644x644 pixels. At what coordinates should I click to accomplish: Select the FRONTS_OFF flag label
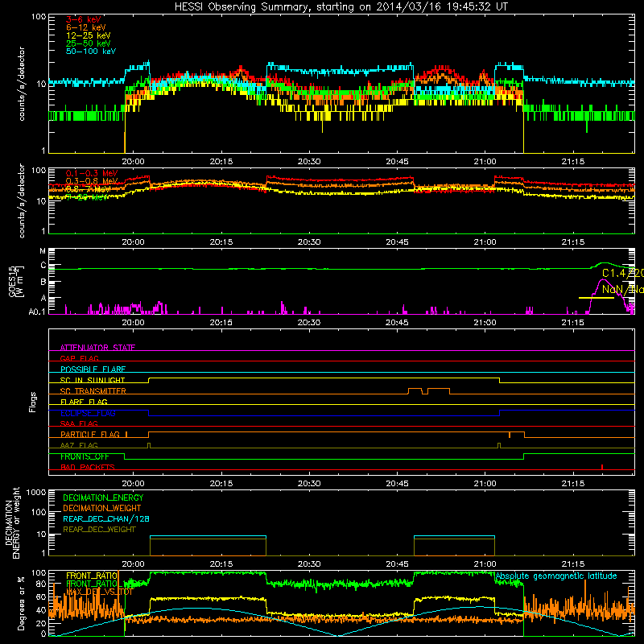click(x=85, y=456)
